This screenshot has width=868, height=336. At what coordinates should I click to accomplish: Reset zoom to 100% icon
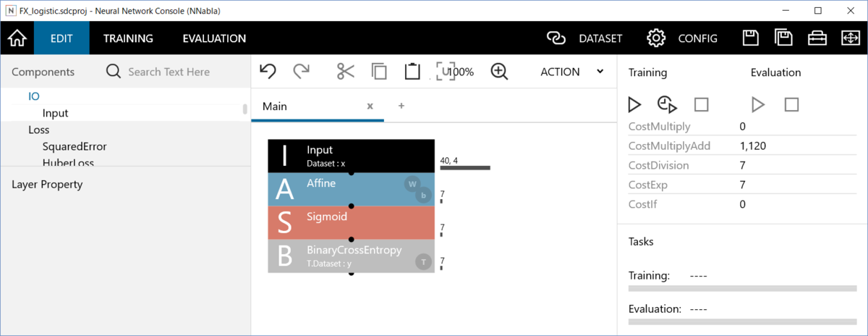pos(455,72)
